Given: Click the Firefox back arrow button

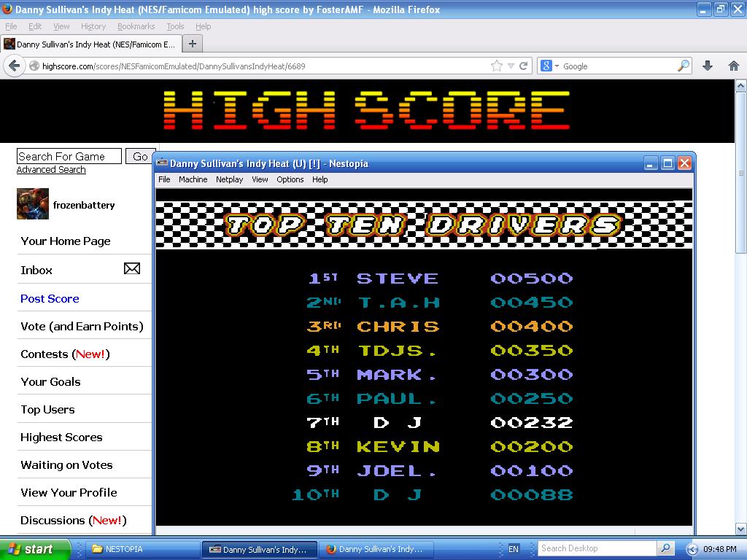Looking at the screenshot, I should [x=15, y=66].
